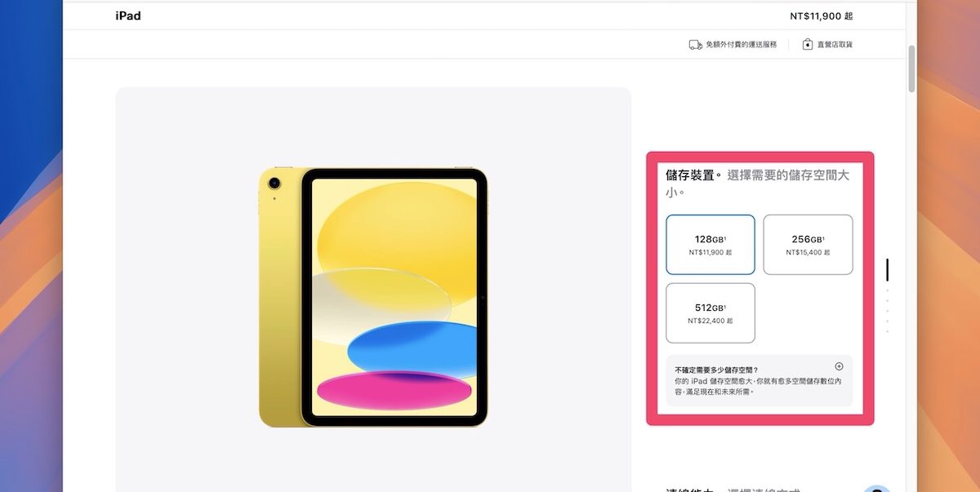Screen dimensions: 980x492
Task: Click the store pickup bag icon
Action: tap(808, 44)
